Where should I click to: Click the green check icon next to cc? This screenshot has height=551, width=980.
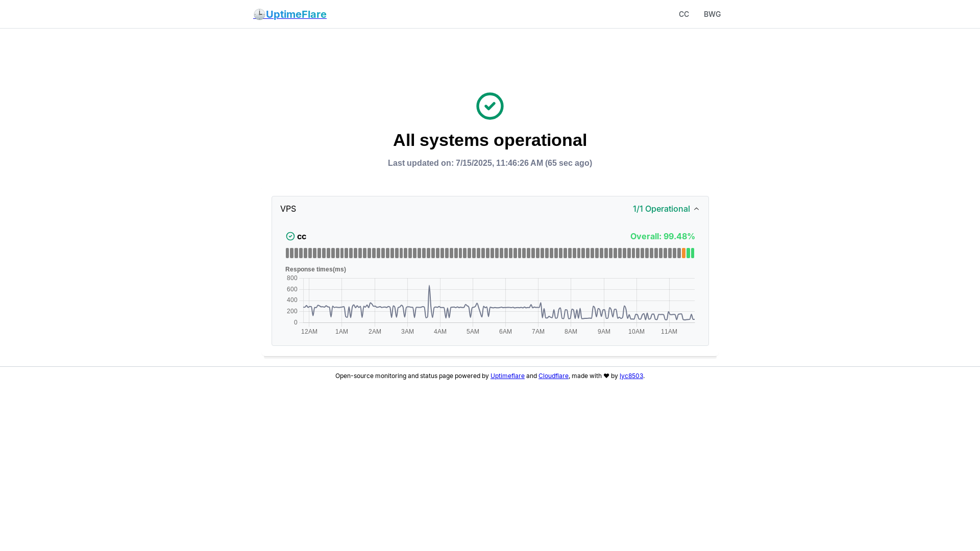pyautogui.click(x=290, y=236)
